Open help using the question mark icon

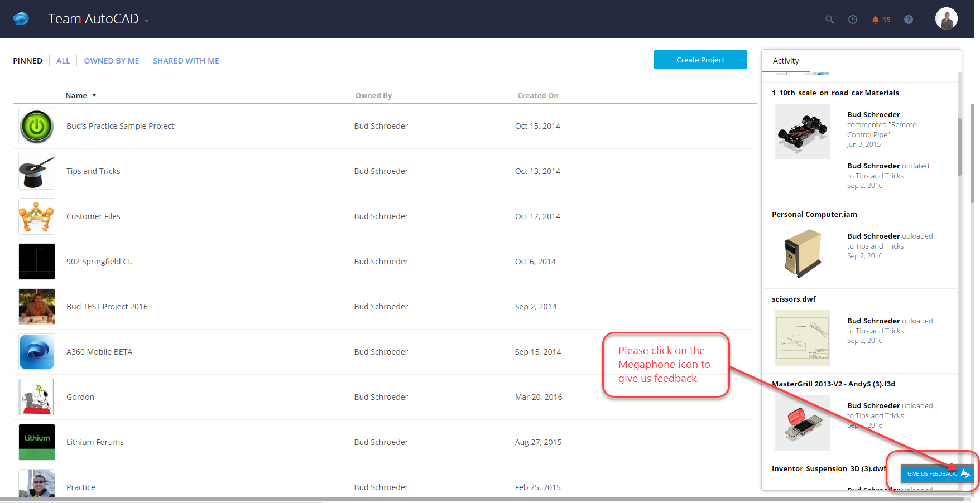[909, 19]
